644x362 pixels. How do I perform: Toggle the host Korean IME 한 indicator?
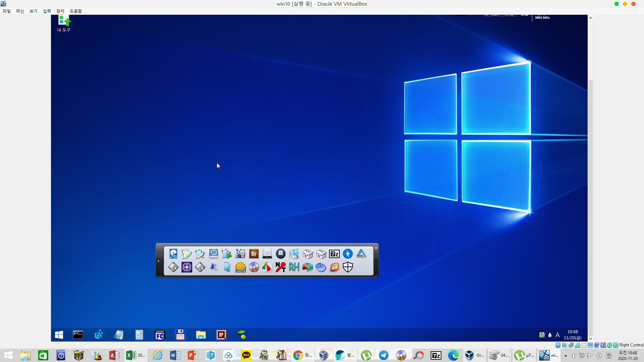coord(609,356)
